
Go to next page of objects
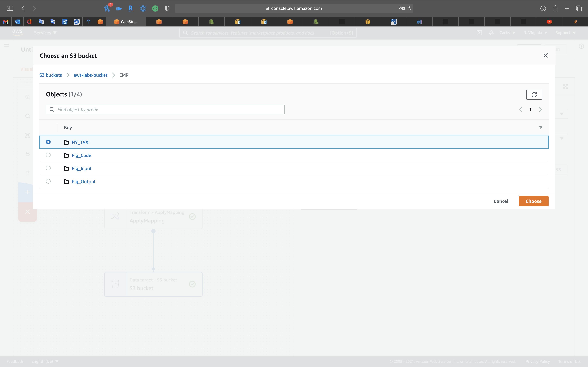[x=540, y=109]
